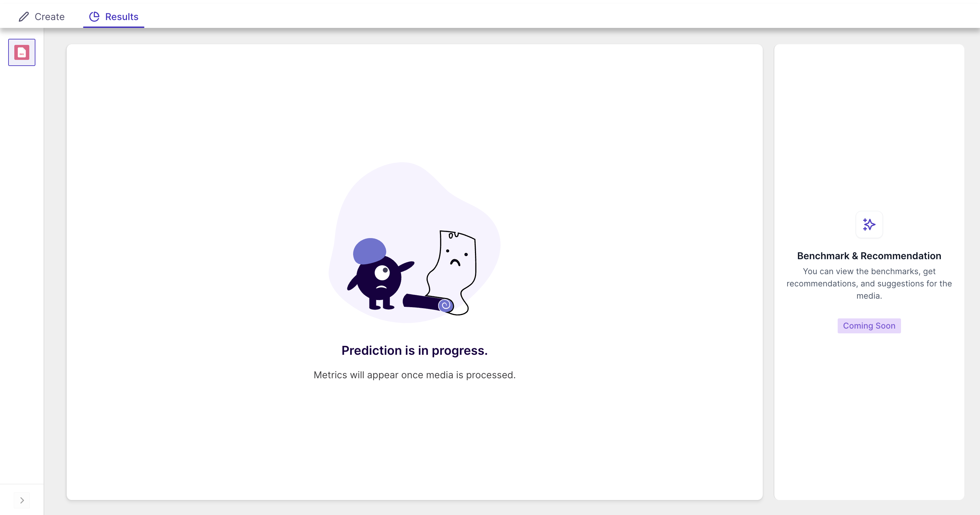Click the purple spiral end of rolled scroll
The height and width of the screenshot is (515, 980).
click(x=445, y=305)
